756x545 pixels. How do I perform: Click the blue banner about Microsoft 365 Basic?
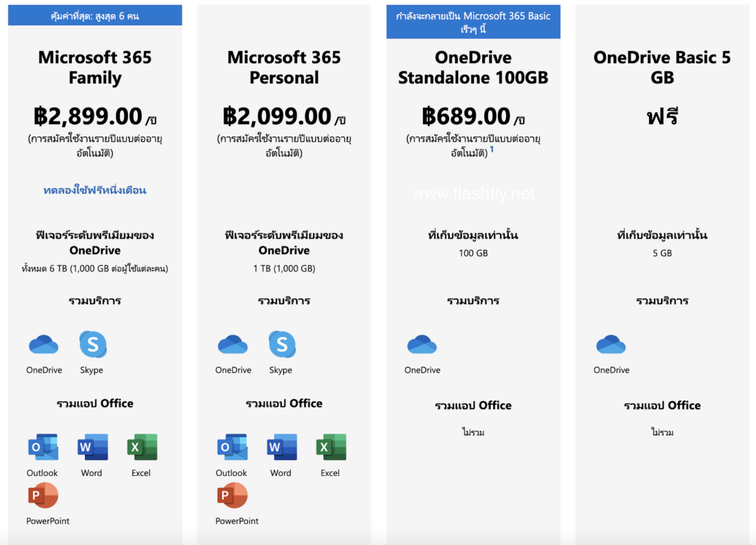[473, 21]
